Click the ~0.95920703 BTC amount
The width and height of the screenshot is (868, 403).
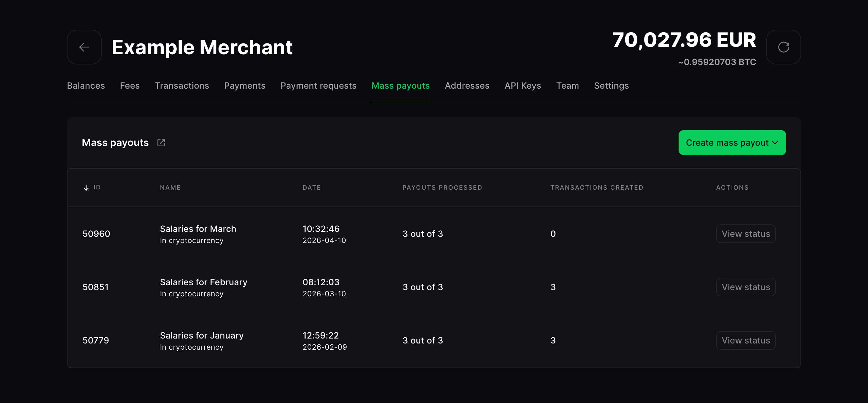coord(717,62)
